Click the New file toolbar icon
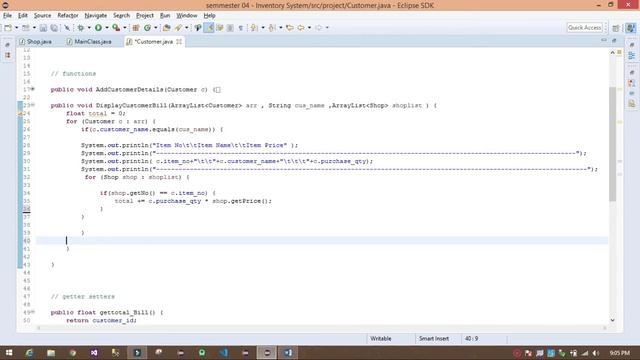The width and height of the screenshot is (640, 360). click(x=8, y=28)
